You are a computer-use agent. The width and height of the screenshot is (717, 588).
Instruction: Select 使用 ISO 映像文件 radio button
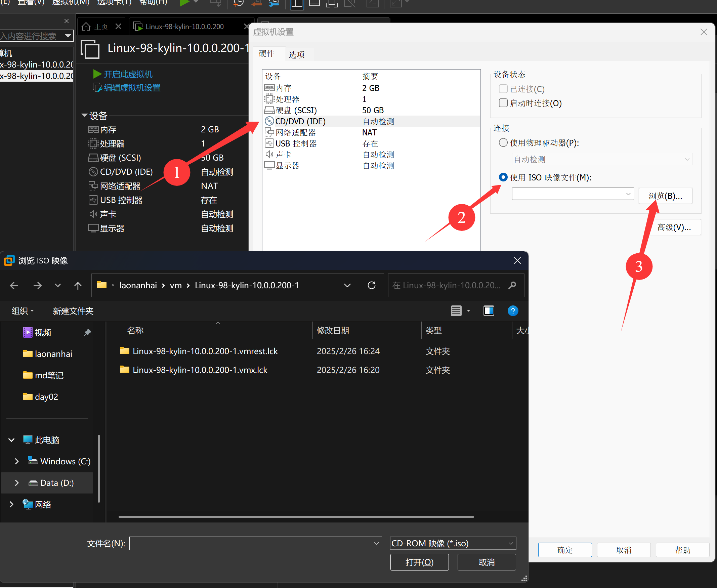pyautogui.click(x=503, y=177)
